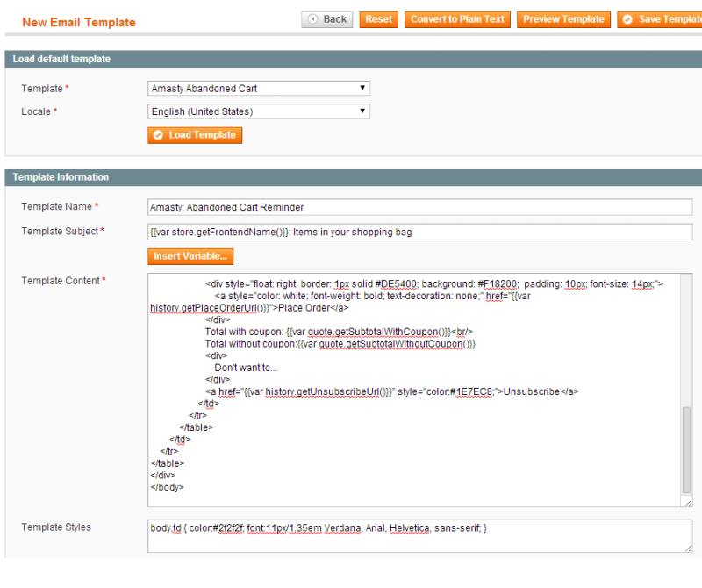
Task: Focus the Template Name input field
Action: pyautogui.click(x=419, y=207)
